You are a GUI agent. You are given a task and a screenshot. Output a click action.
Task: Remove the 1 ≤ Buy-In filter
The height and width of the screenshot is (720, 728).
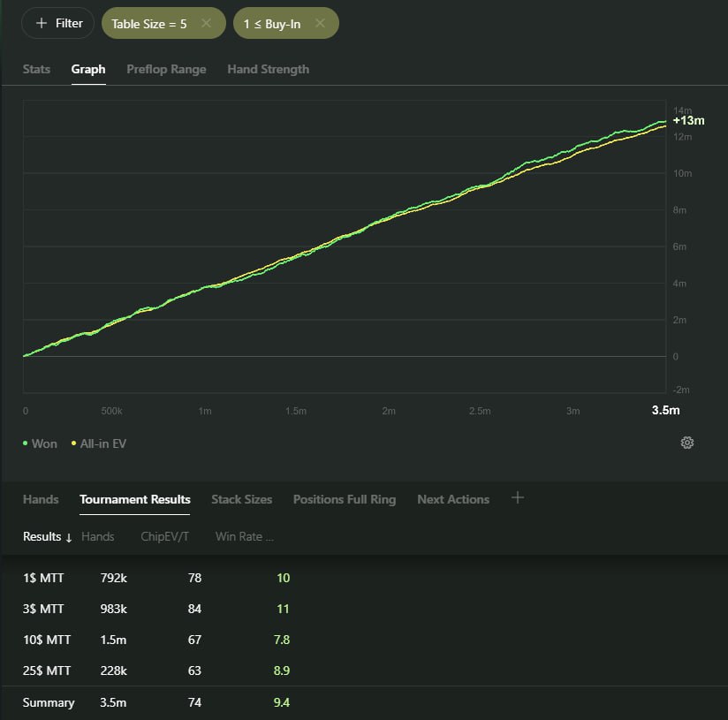pos(320,24)
